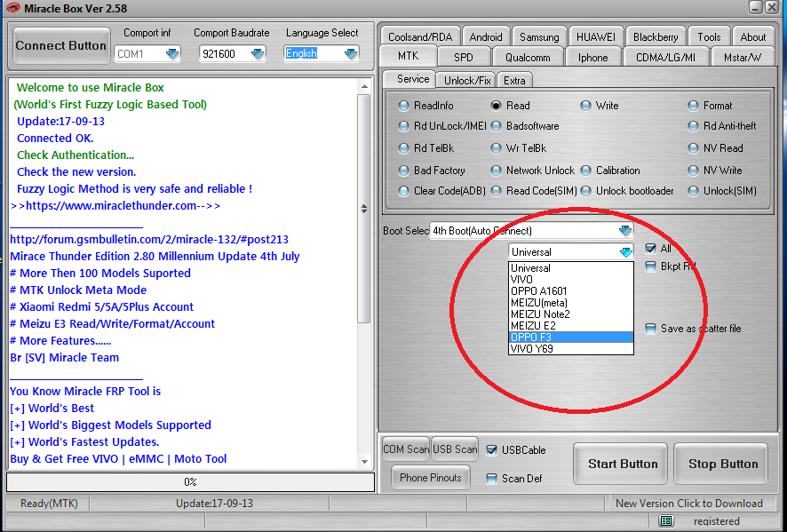This screenshot has width=787, height=532.
Task: Open the Comport Baudrate 921600 dropdown
Action: pyautogui.click(x=258, y=53)
